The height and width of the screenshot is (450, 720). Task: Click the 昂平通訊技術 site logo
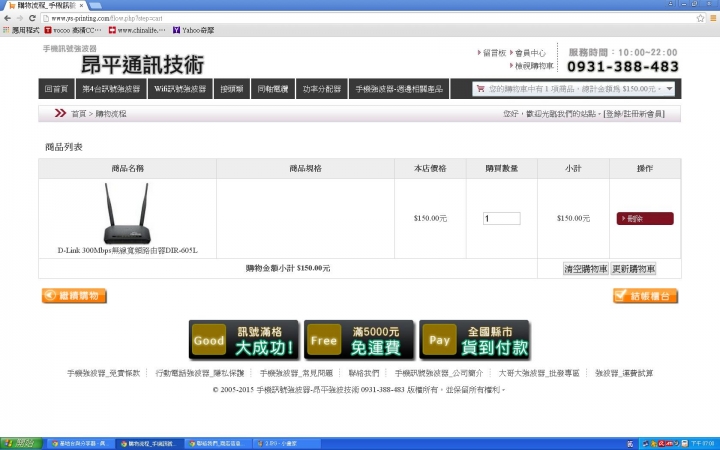pos(142,65)
